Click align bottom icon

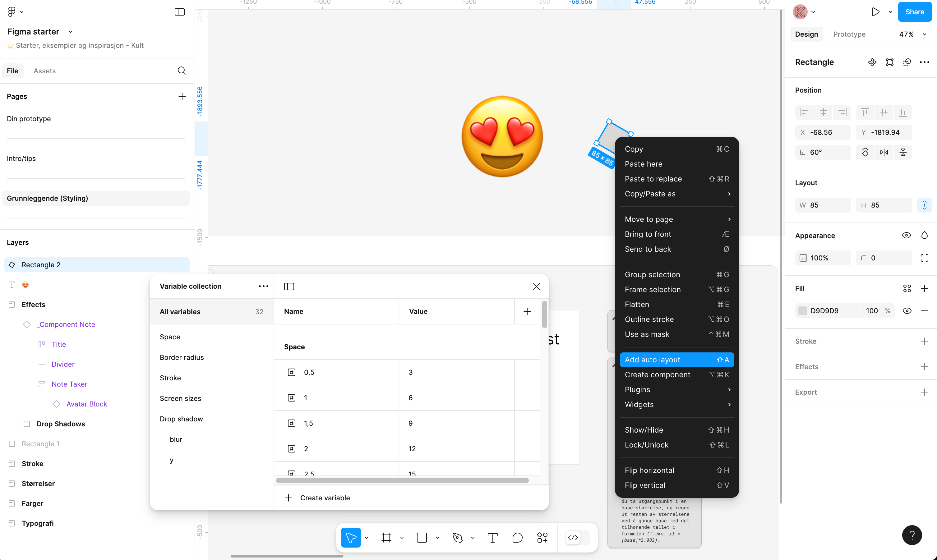(x=902, y=112)
